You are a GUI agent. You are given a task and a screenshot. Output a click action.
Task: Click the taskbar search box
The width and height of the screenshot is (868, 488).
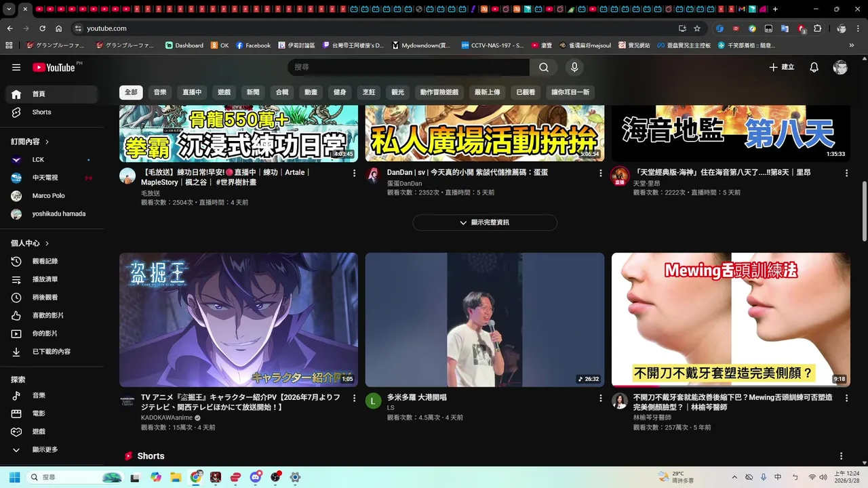click(75, 477)
